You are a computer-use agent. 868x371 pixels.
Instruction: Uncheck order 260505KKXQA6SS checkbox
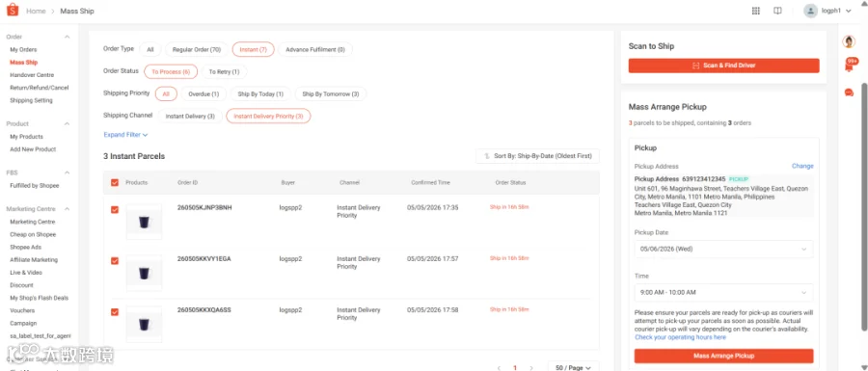point(115,312)
